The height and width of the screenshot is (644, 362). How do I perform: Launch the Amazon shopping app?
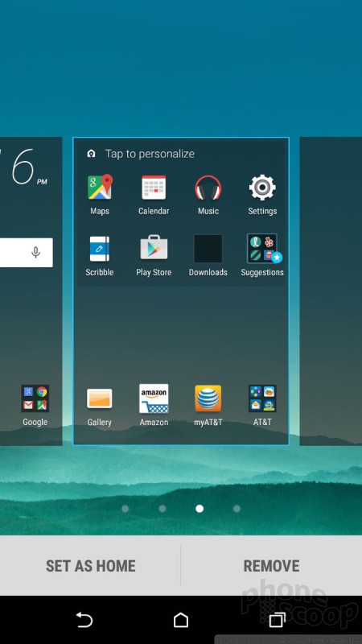click(154, 398)
